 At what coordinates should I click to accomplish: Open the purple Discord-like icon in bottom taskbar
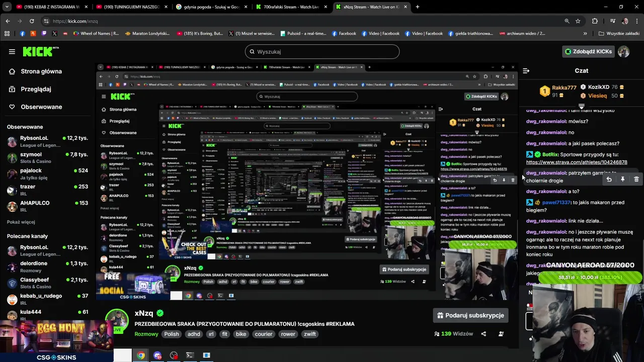(x=157, y=355)
